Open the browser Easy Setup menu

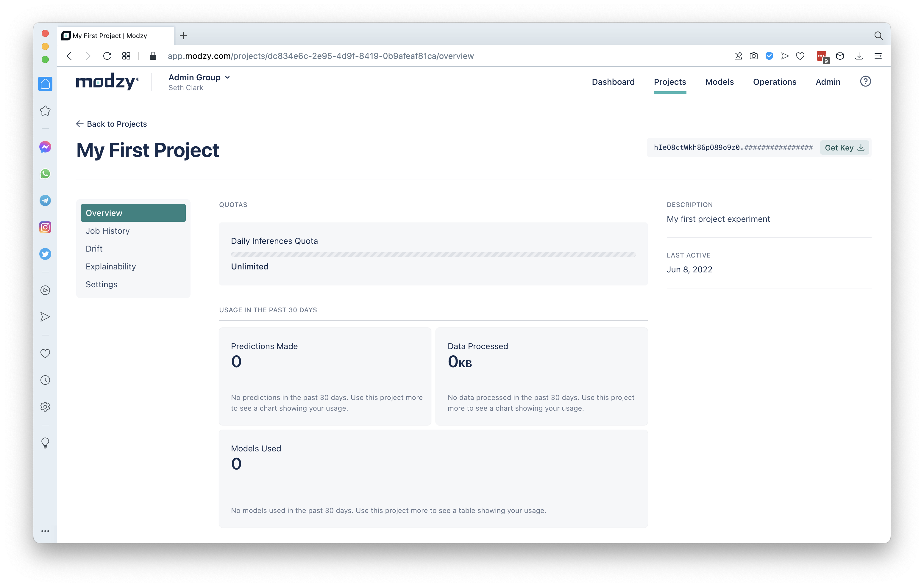(878, 56)
